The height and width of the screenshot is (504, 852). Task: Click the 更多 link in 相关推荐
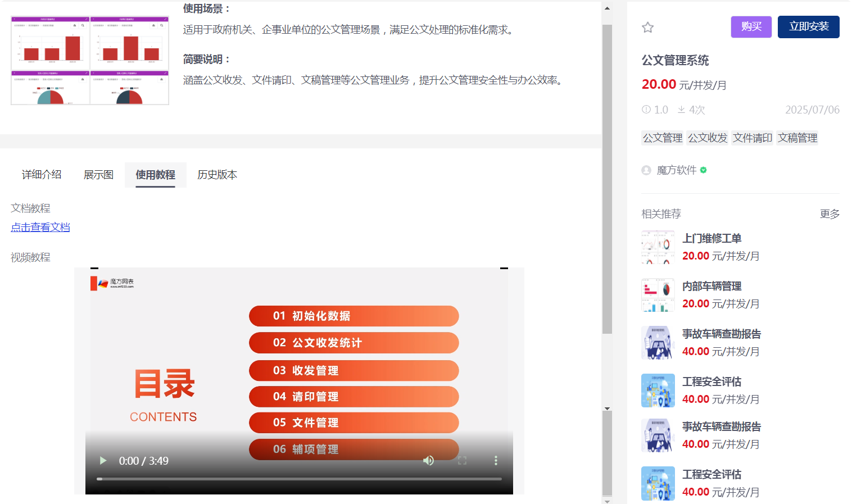click(830, 214)
